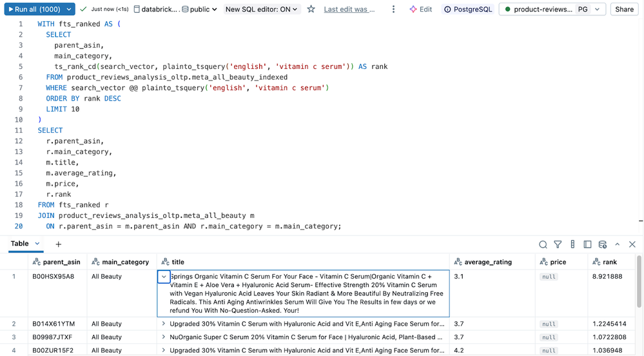Screen dimensions: 644x356
Task: Open the public schema dropdown
Action: (199, 10)
